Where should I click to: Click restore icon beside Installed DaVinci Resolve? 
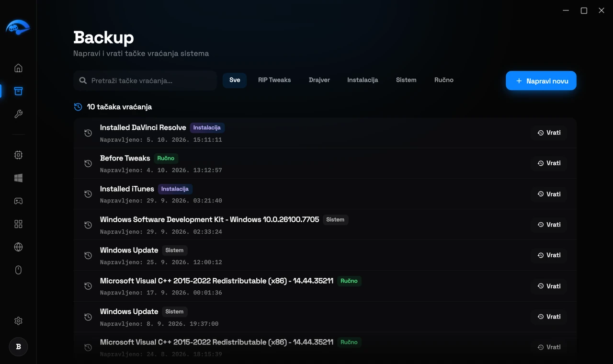click(88, 133)
